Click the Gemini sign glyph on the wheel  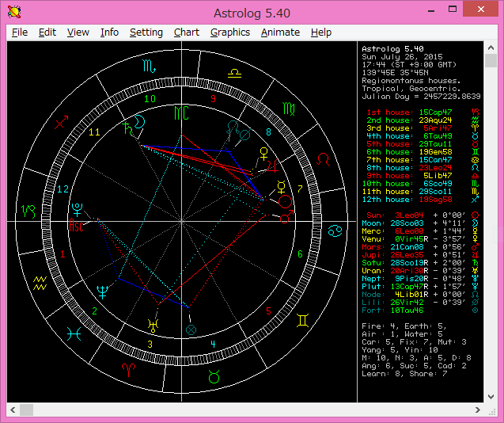[x=303, y=321]
